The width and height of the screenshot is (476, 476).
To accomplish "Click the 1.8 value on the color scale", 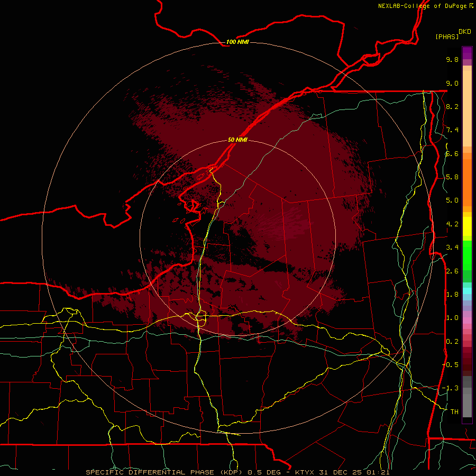I will click(x=452, y=295).
